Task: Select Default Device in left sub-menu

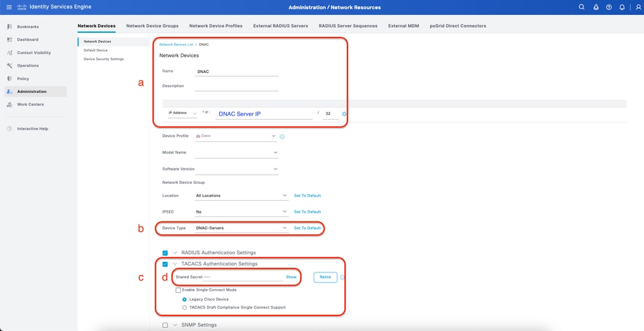Action: (95, 50)
